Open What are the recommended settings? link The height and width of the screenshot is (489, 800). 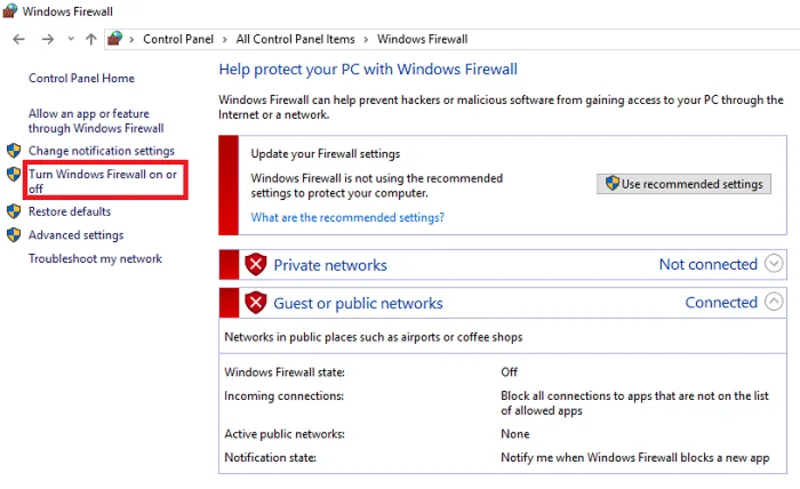click(x=347, y=217)
